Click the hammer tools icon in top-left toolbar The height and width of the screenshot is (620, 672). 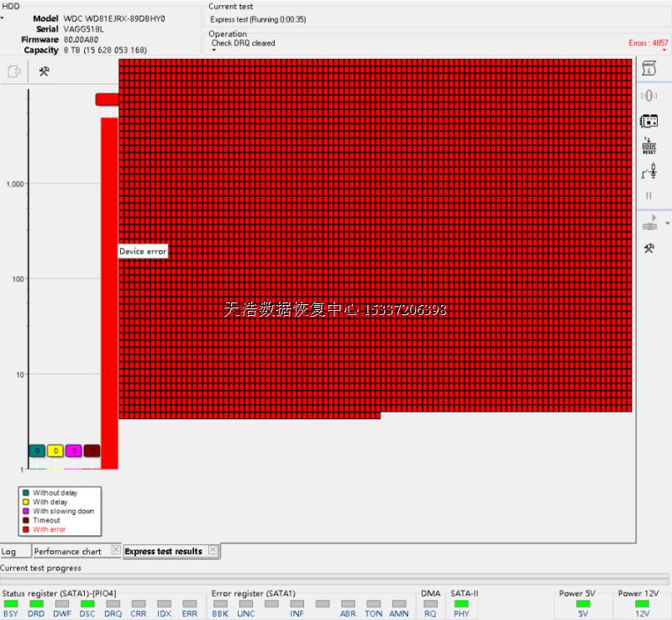coord(44,72)
